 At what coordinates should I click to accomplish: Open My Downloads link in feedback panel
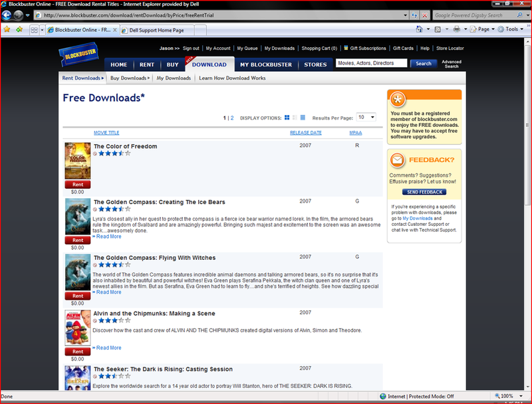418,218
